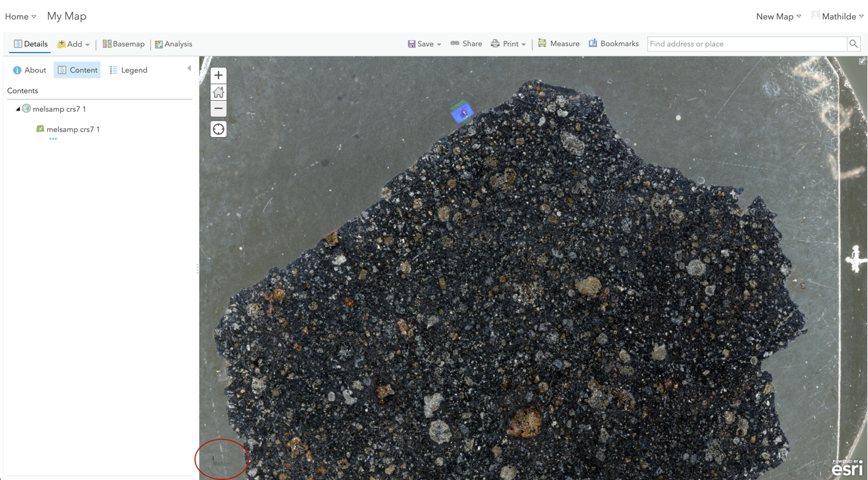The image size is (868, 480).
Task: Open the Print dropdown
Action: (x=508, y=44)
